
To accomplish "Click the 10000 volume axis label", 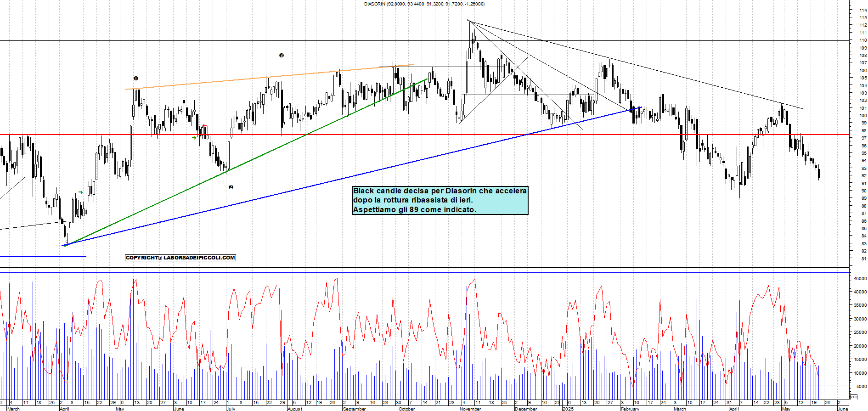I will coord(860,373).
